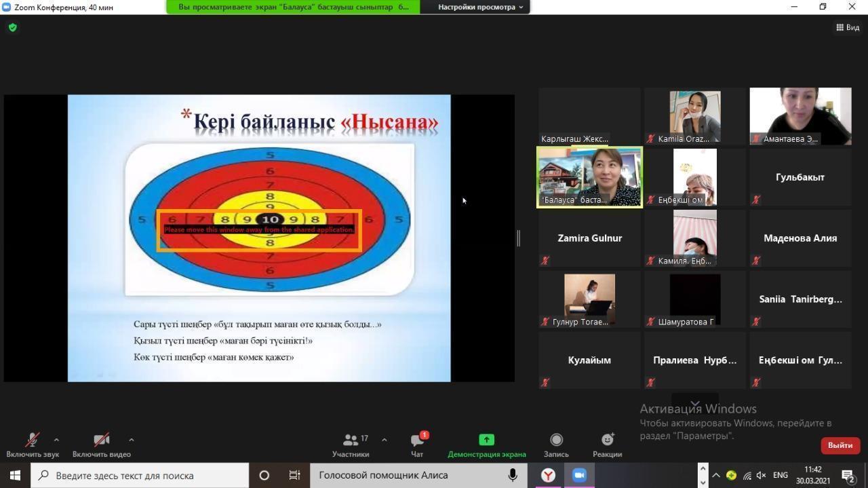The width and height of the screenshot is (868, 488).
Task: Open the Вид view menu
Action: tap(848, 28)
